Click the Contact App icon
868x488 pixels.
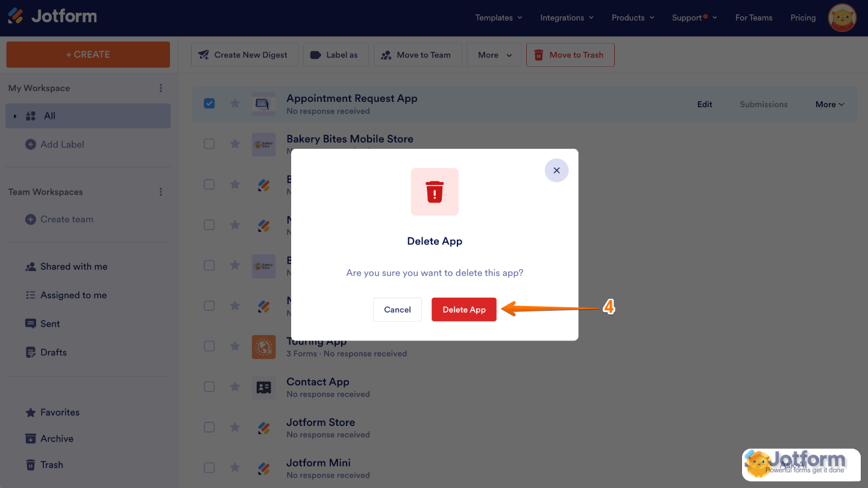pos(263,387)
